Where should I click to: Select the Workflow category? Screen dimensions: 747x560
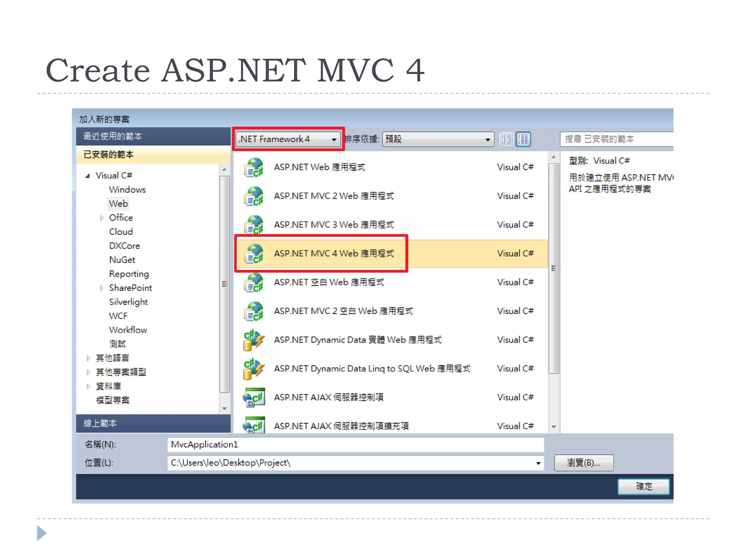tap(128, 330)
